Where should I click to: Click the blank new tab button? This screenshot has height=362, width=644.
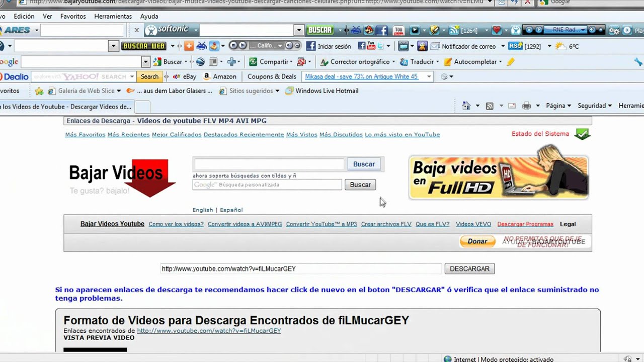pyautogui.click(x=143, y=107)
